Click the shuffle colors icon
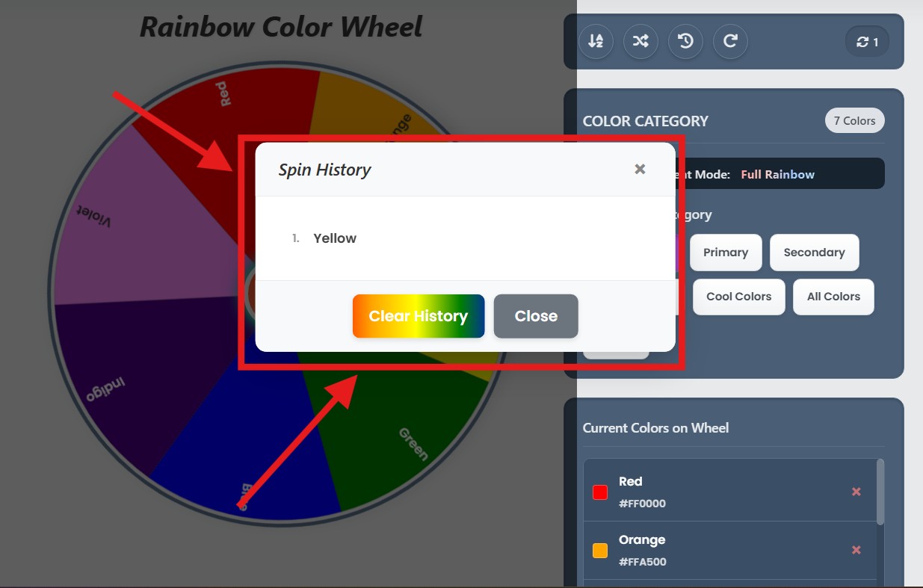923x588 pixels. 640,42
